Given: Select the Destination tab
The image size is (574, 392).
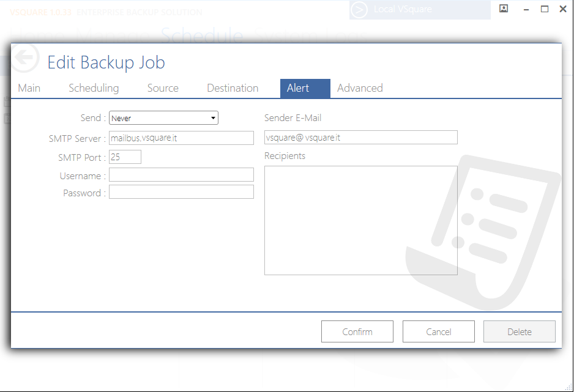Looking at the screenshot, I should (x=233, y=88).
